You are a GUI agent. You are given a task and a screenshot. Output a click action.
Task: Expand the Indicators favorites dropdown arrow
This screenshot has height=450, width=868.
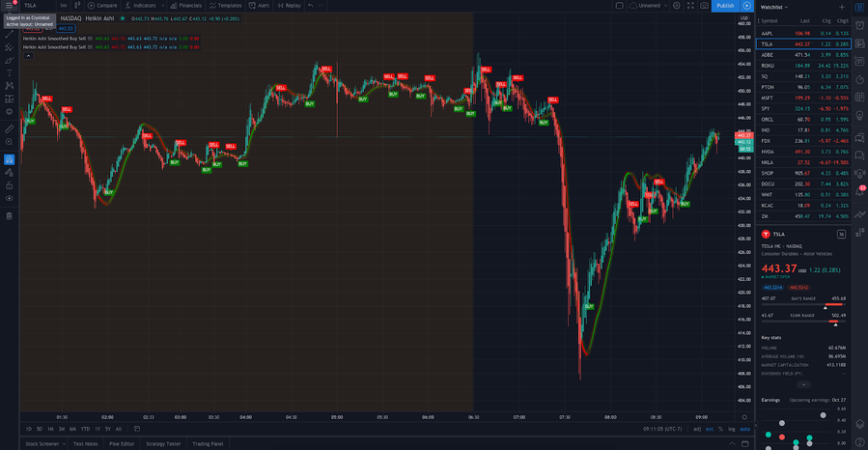(163, 6)
